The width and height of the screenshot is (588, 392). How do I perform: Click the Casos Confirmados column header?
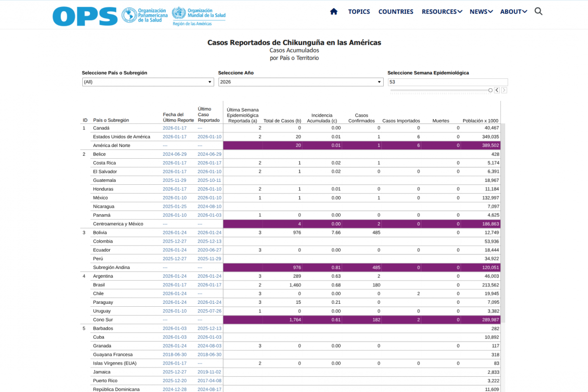point(361,118)
